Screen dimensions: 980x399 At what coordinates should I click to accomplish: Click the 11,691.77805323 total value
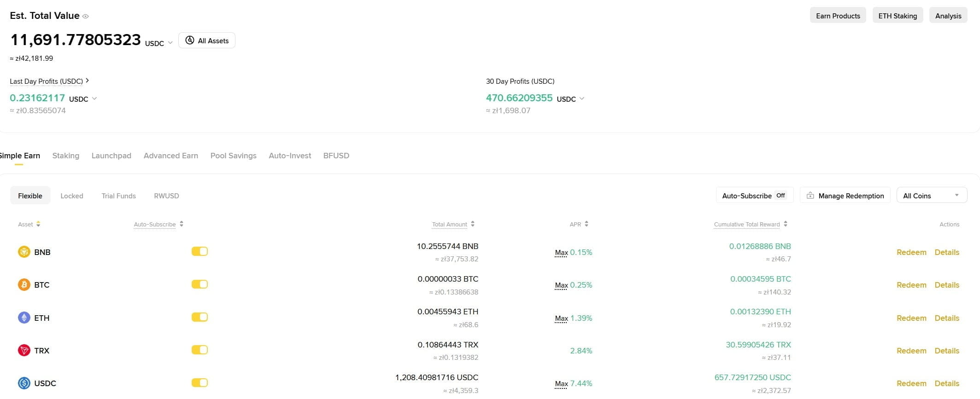76,40
